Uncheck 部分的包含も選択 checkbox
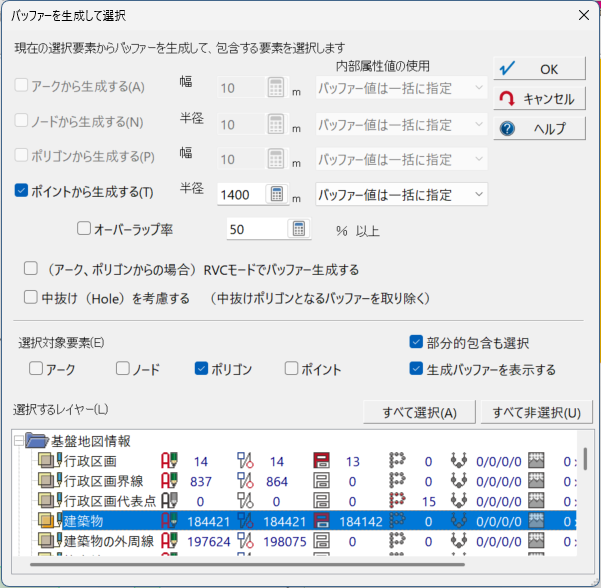Image resolution: width=601 pixels, height=588 pixels. coord(416,342)
